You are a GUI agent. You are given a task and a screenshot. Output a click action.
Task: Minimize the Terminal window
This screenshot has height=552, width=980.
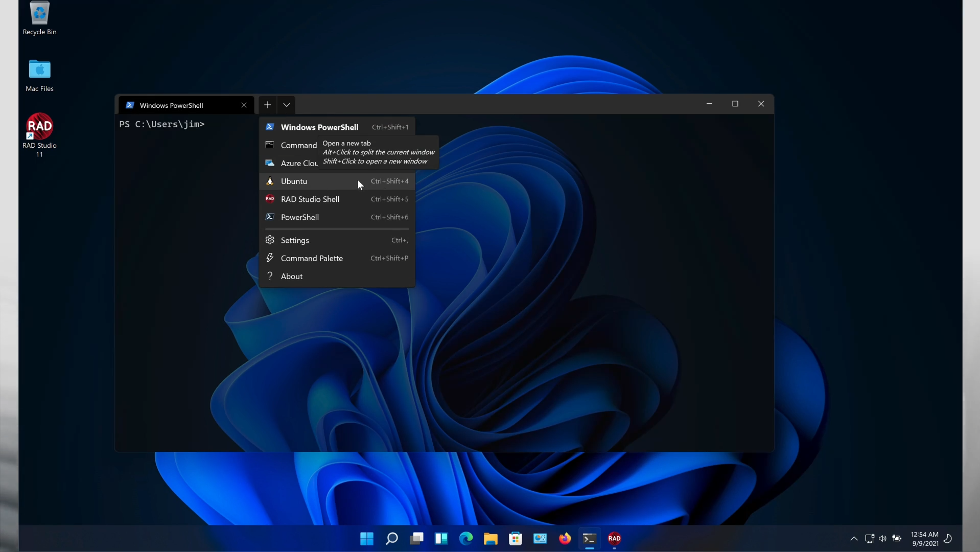tap(709, 104)
